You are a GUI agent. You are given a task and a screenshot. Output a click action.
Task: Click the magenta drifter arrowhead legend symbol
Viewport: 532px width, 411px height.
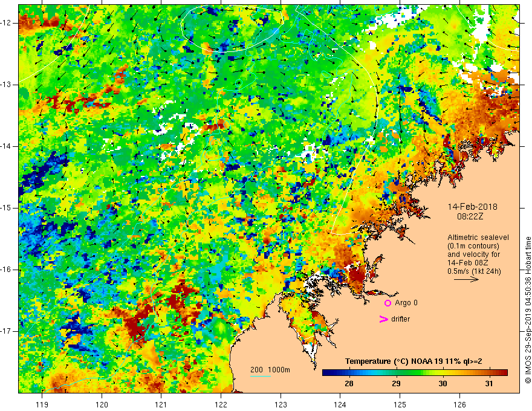pos(383,319)
